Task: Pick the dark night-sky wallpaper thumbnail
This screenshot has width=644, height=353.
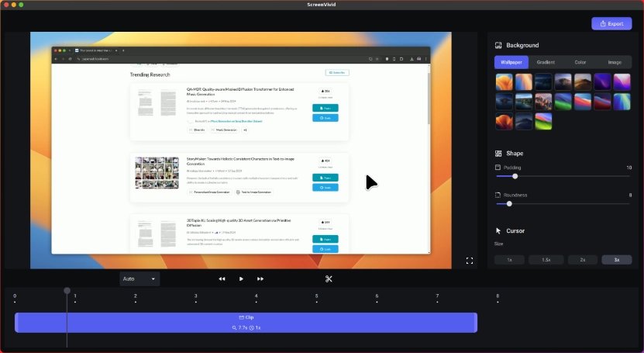Action: [x=543, y=81]
